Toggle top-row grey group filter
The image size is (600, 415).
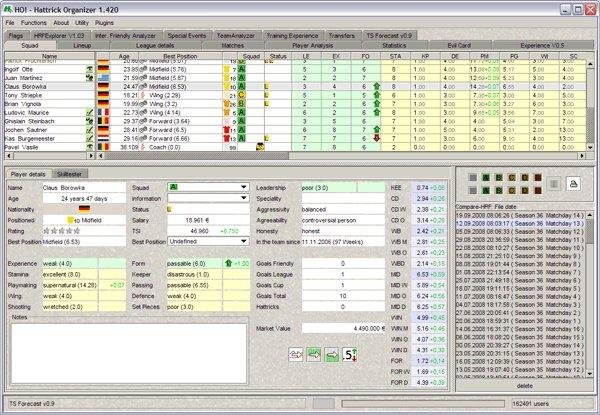(473, 177)
